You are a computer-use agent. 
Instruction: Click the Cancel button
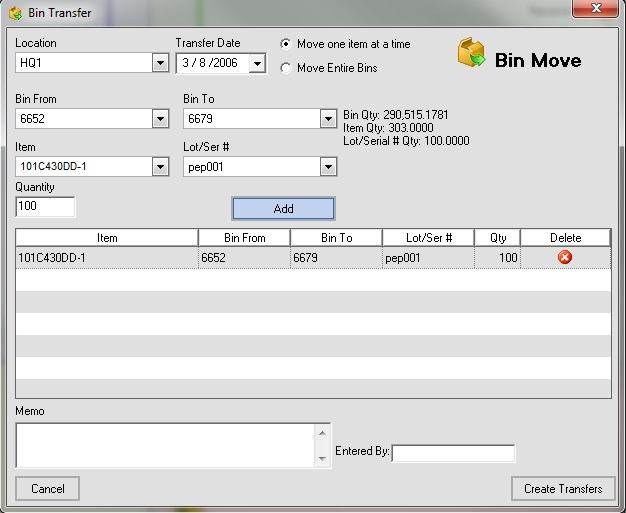(48, 489)
